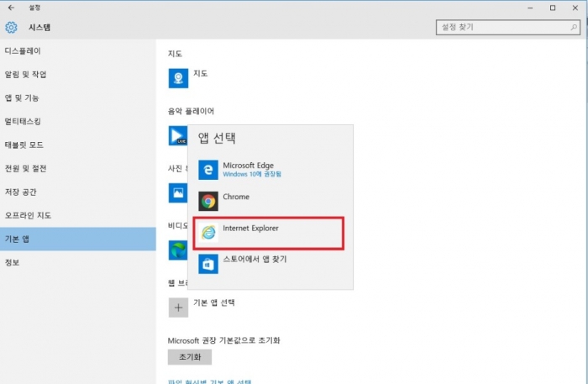Choose Microsoft Edge from app list
This screenshot has height=384, width=588.
tap(270, 170)
